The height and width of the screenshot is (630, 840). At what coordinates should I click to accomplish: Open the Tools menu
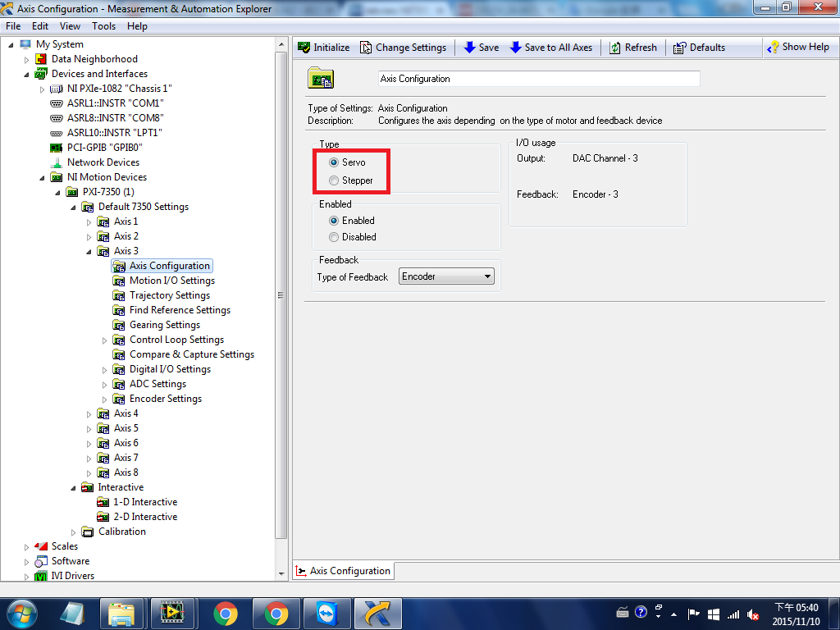103,26
